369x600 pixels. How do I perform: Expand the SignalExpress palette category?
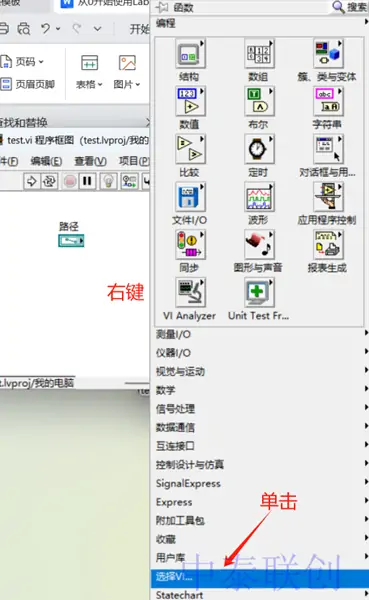260,483
